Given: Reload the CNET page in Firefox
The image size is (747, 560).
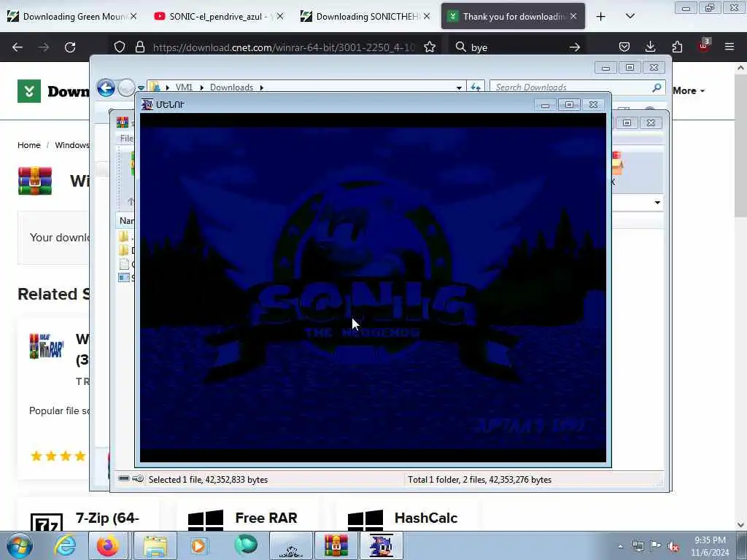Looking at the screenshot, I should 70,47.
